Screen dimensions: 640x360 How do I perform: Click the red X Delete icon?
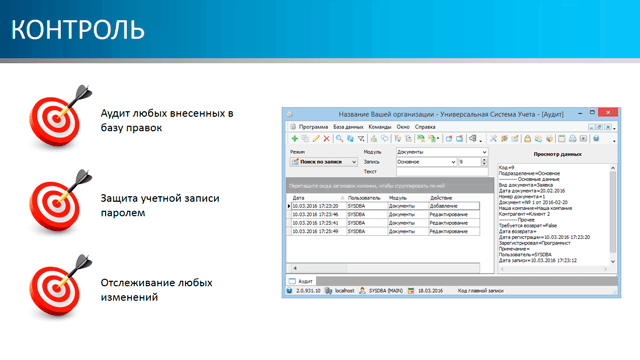[327, 139]
